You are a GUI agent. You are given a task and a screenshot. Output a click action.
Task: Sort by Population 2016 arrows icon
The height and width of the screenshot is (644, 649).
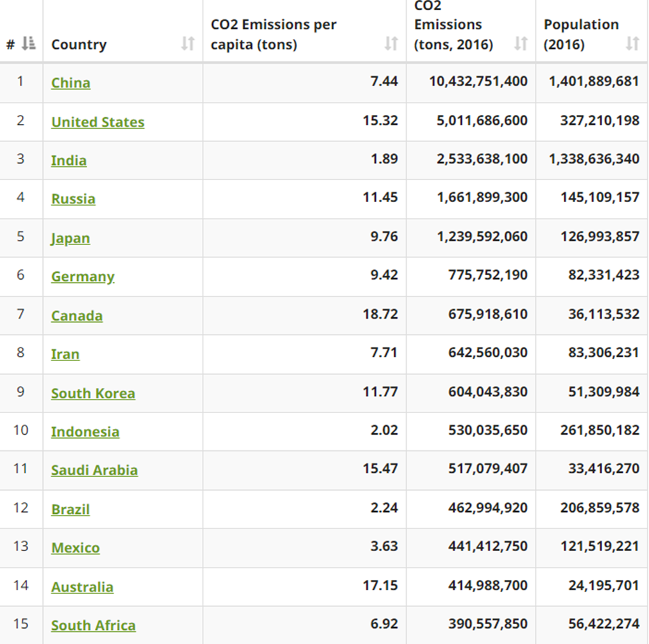coord(632,44)
